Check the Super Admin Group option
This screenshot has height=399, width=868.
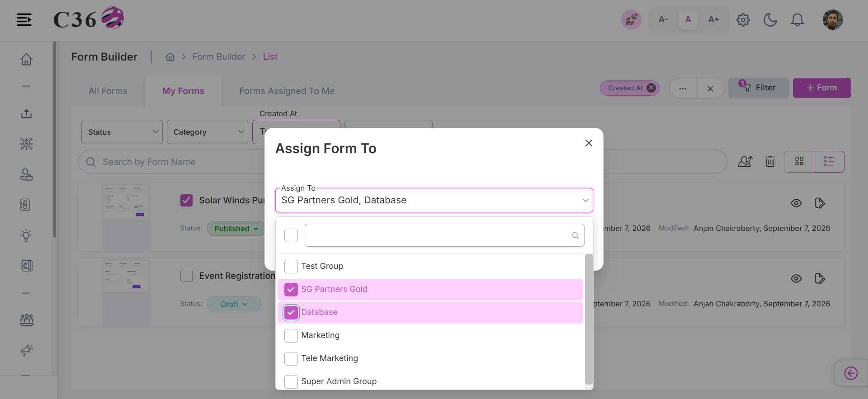tap(291, 381)
